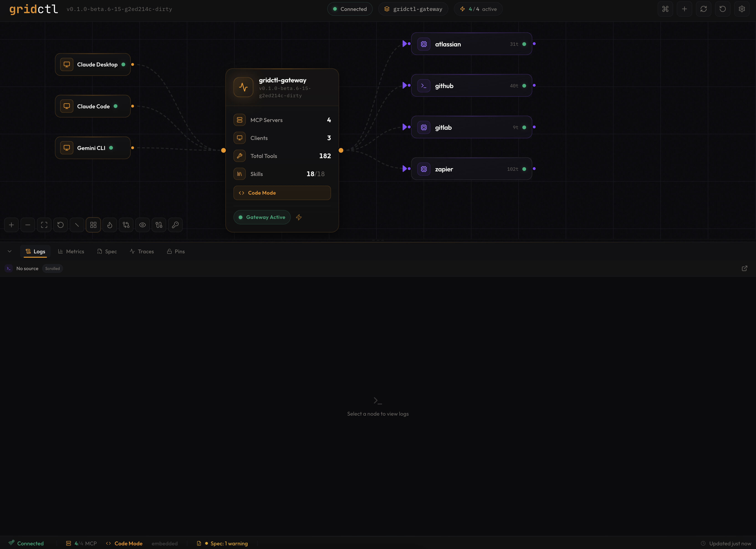The image size is (756, 549).
Task: Click the key icon in canvas toolbar
Action: (x=175, y=225)
